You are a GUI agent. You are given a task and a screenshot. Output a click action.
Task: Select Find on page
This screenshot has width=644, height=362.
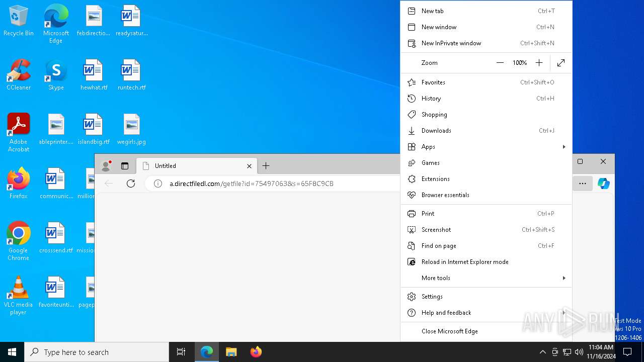point(486,245)
